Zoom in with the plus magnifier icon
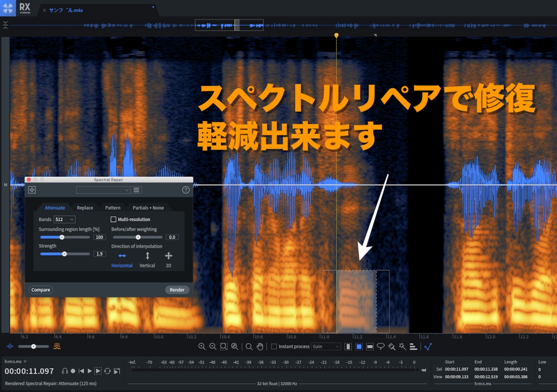 click(x=202, y=347)
